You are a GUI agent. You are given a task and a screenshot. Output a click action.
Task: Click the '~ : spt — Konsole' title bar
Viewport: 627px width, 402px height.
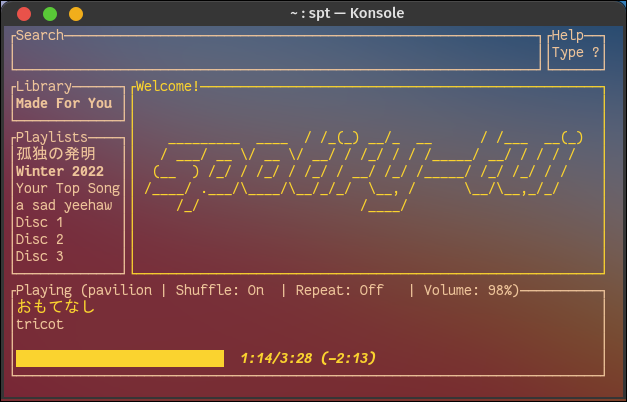(x=347, y=13)
